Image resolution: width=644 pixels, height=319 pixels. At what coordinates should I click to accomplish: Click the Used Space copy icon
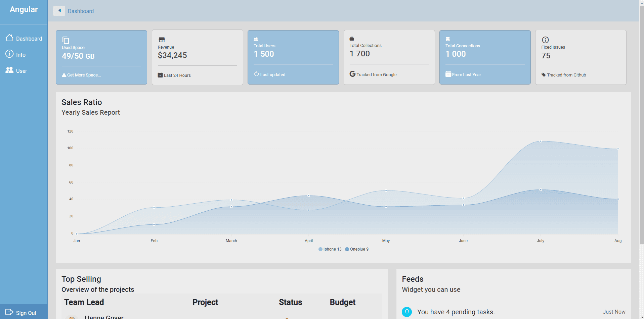coord(65,39)
